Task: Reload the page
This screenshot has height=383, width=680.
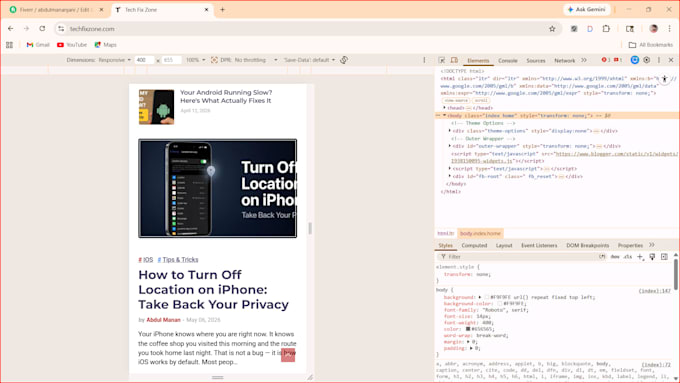Action: (42, 29)
